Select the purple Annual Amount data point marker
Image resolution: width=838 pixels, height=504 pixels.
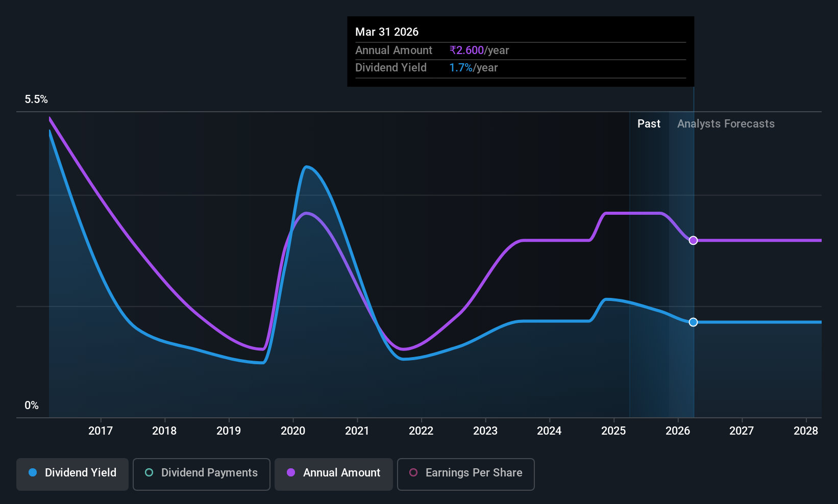693,240
